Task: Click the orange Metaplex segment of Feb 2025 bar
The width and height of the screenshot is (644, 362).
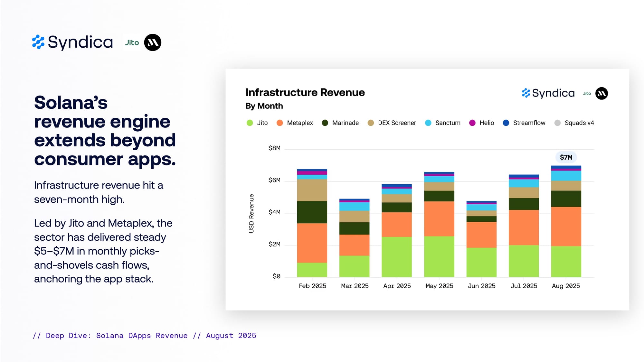Action: (312, 243)
